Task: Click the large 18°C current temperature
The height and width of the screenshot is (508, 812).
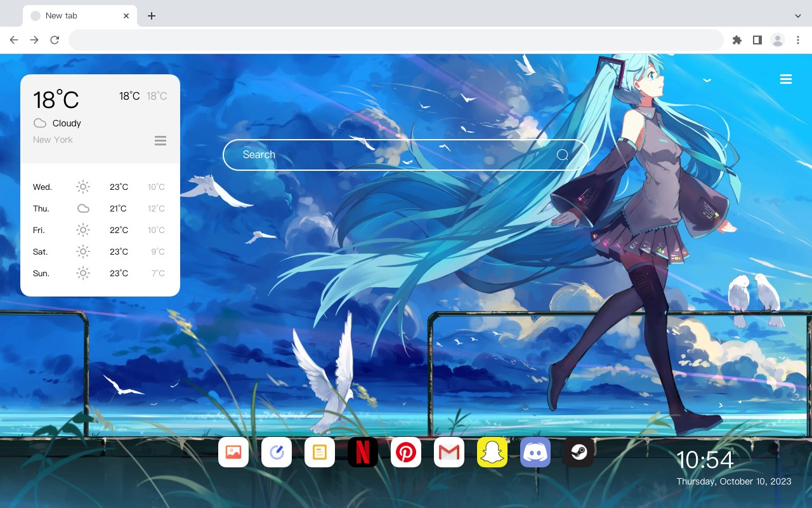Action: 56,100
